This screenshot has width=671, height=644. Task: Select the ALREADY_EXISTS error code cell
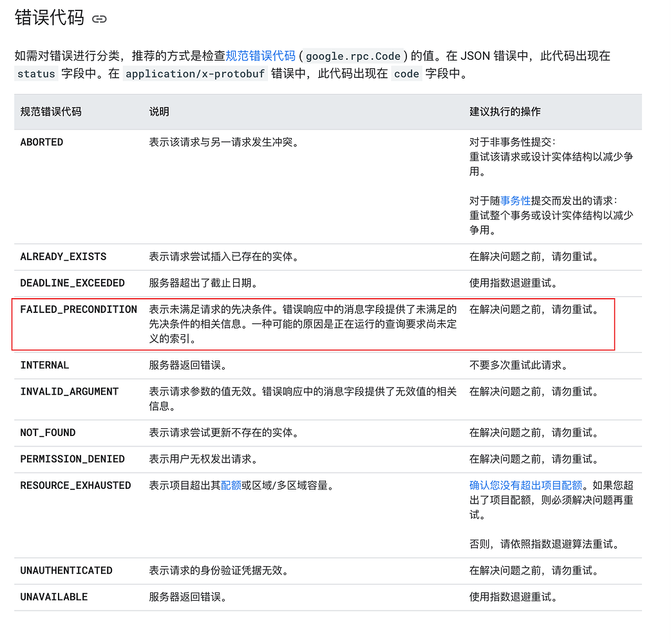(x=63, y=257)
